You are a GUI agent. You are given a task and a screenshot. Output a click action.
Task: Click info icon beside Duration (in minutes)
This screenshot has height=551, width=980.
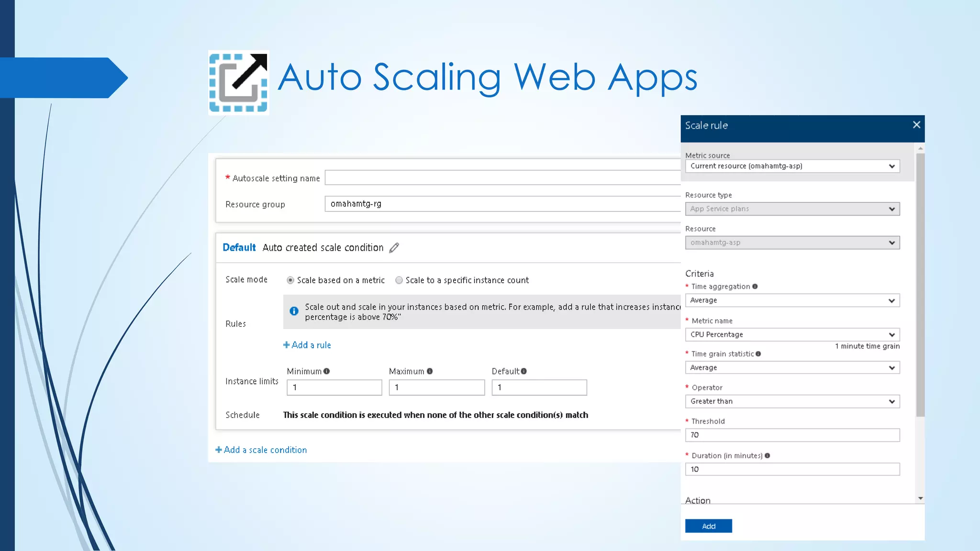(767, 456)
